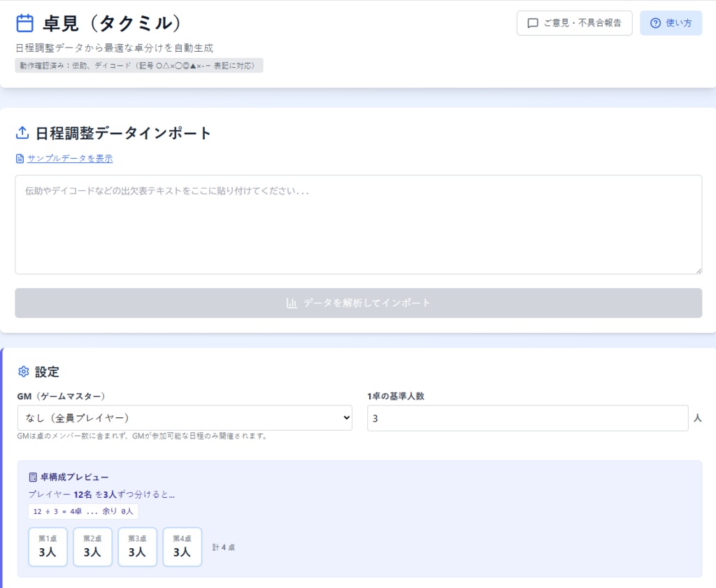Click the document icon next to サンプルデータを表示
The width and height of the screenshot is (716, 588).
19,158
